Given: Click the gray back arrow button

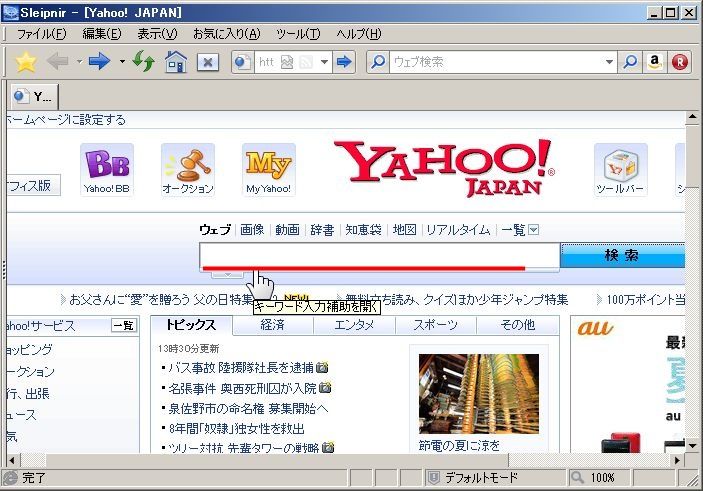Looking at the screenshot, I should click(58, 61).
